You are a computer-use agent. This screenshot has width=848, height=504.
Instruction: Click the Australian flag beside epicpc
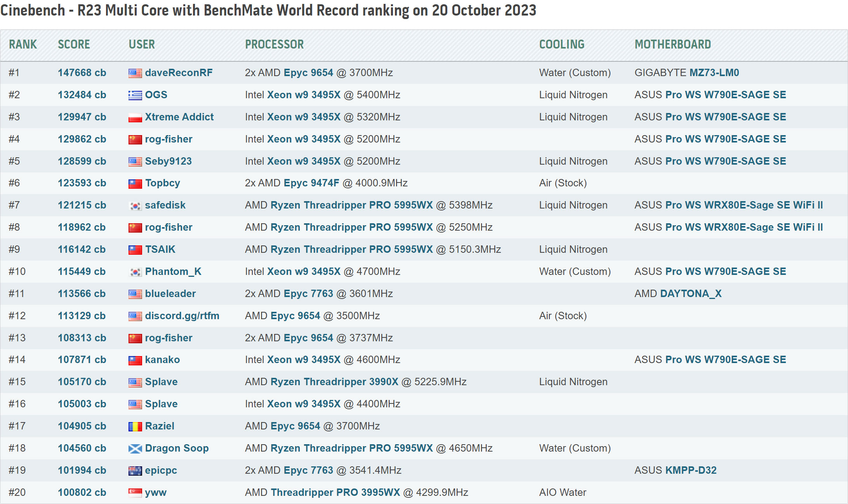click(135, 471)
